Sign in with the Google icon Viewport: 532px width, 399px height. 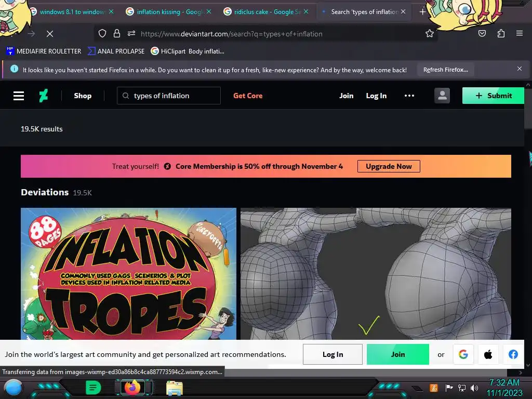pos(463,354)
